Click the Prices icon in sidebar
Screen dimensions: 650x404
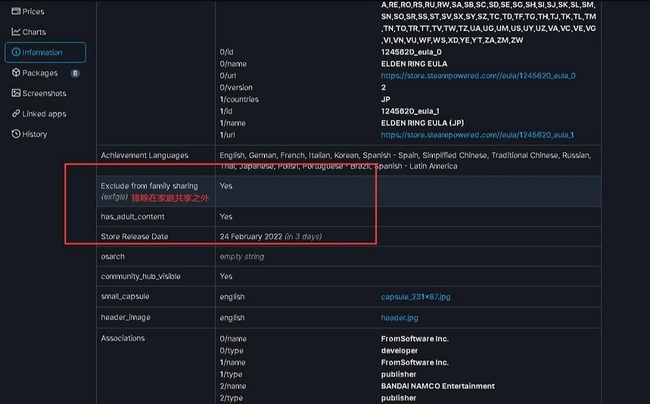[x=16, y=11]
